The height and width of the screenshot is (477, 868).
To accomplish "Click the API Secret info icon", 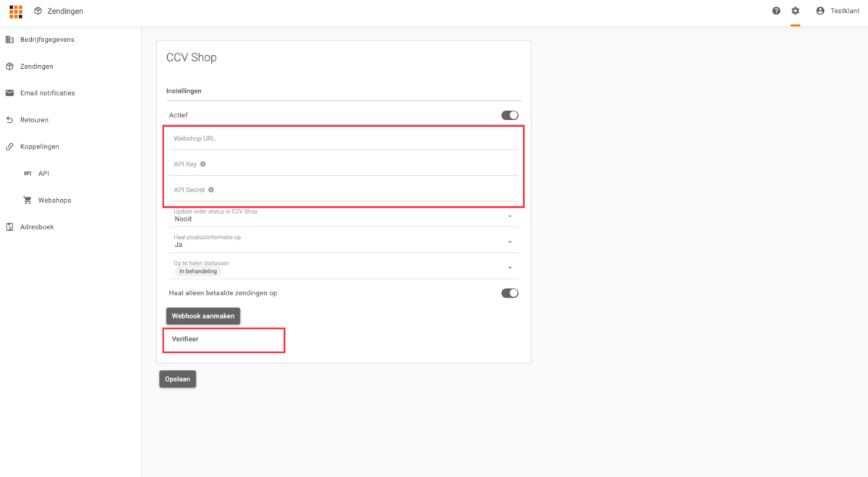I will (x=211, y=190).
